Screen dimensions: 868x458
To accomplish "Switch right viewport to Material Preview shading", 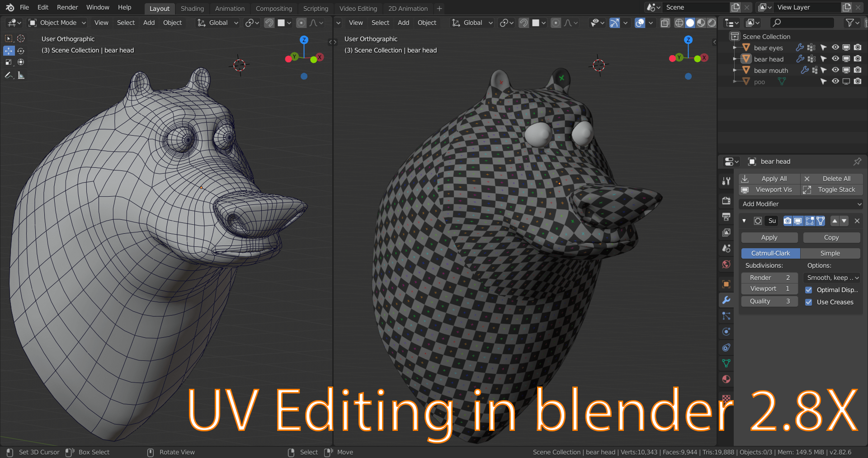I will pos(701,23).
